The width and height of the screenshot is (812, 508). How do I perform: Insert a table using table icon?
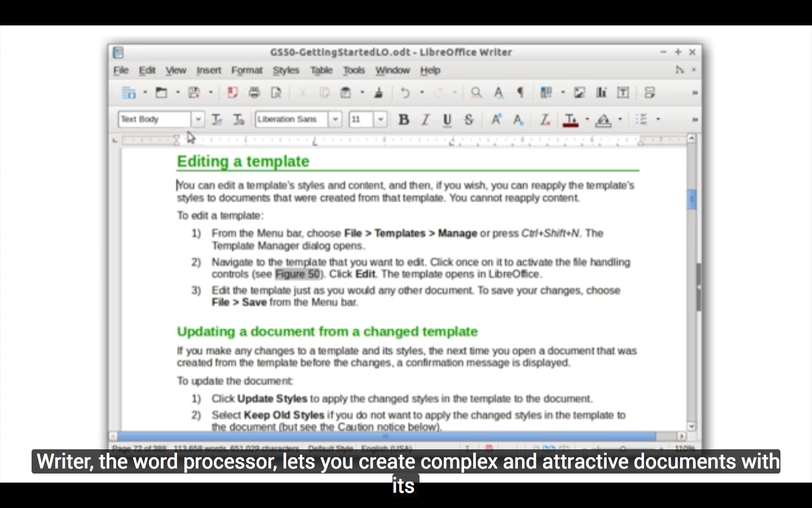pos(546,93)
